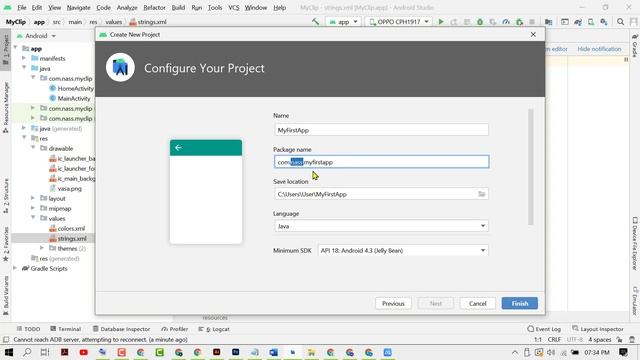640x360 pixels.
Task: Open the Device File Explorer side tab
Action: 635,244
